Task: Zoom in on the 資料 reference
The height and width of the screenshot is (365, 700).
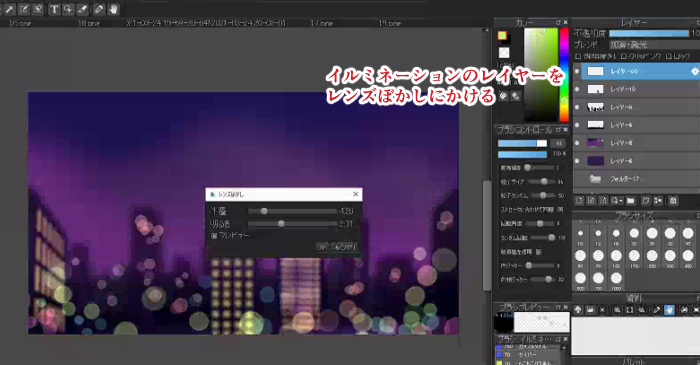Action: (x=617, y=310)
